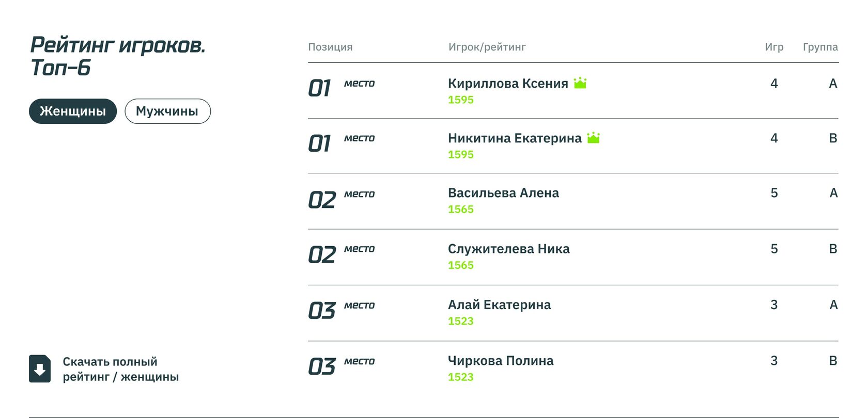Click rating 1565 under Васильева Алена
This screenshot has height=418, width=868.
click(461, 209)
